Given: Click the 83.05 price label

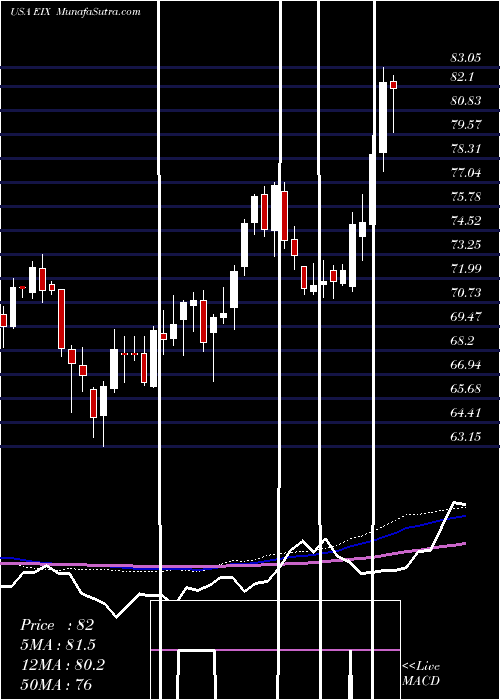Looking at the screenshot, I should (466, 58).
